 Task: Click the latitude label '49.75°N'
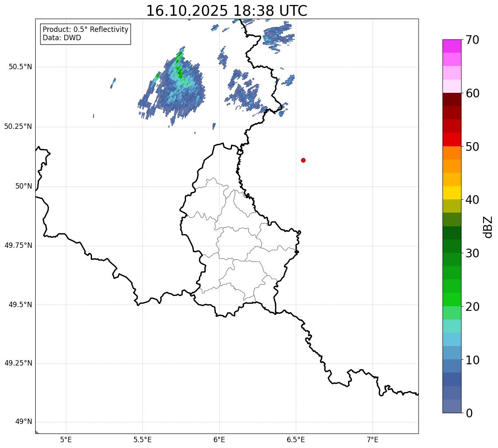[18, 245]
